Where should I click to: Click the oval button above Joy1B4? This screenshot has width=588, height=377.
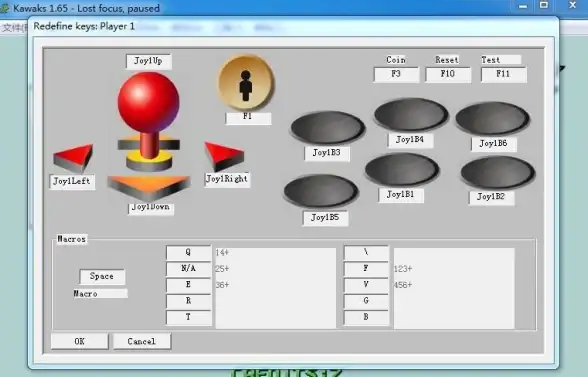tap(411, 115)
